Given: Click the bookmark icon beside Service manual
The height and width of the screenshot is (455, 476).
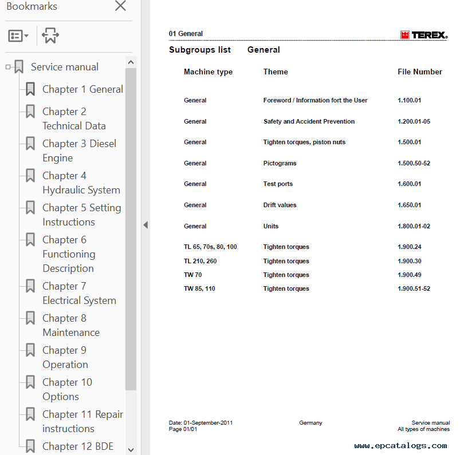Looking at the screenshot, I should [19, 67].
